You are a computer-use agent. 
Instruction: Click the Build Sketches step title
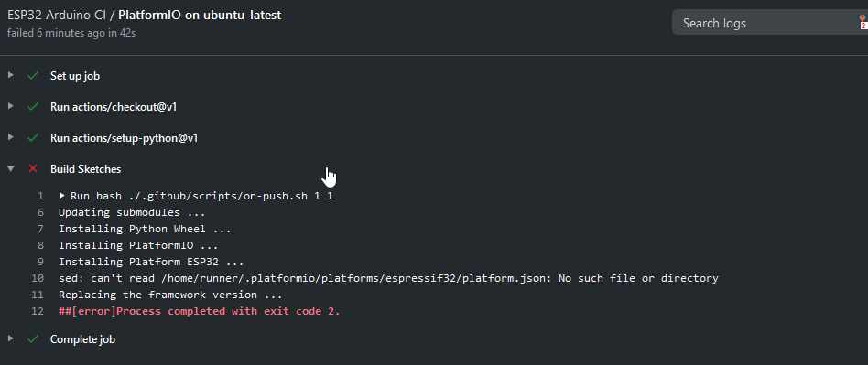[85, 169]
